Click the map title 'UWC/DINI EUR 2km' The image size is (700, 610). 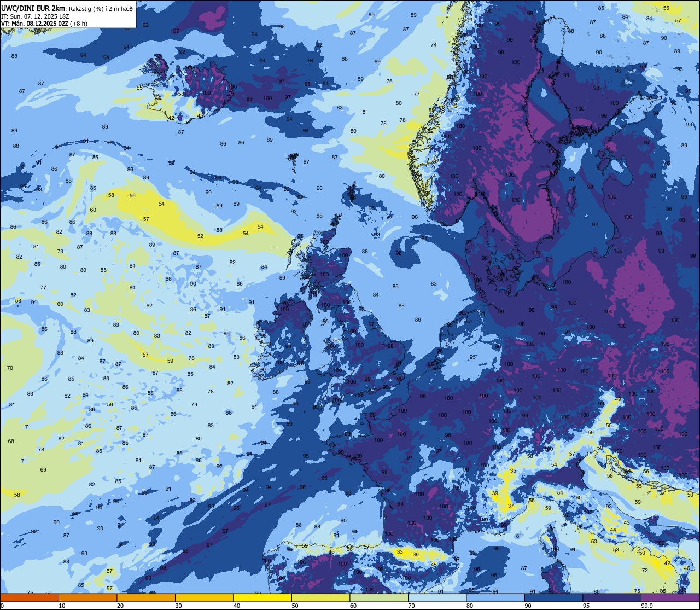[x=33, y=8]
